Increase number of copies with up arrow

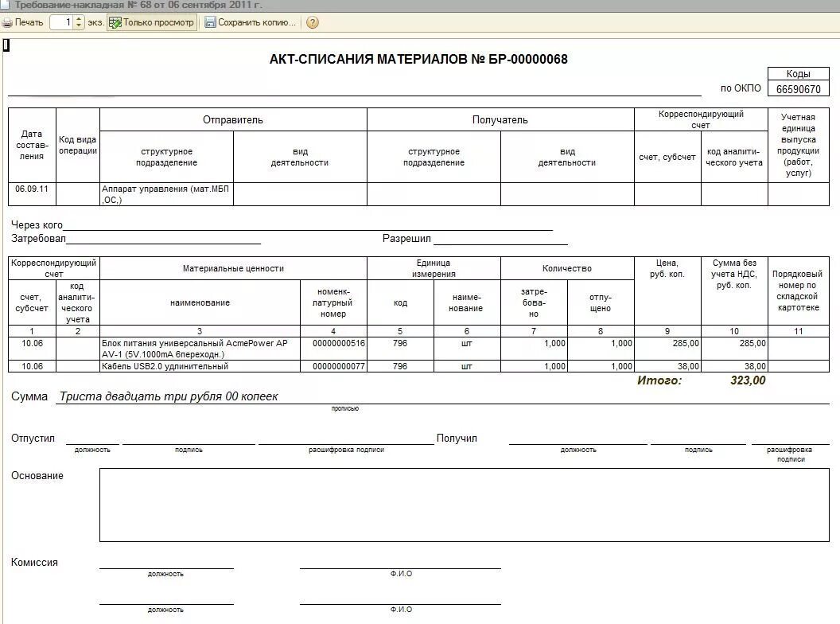point(79,19)
